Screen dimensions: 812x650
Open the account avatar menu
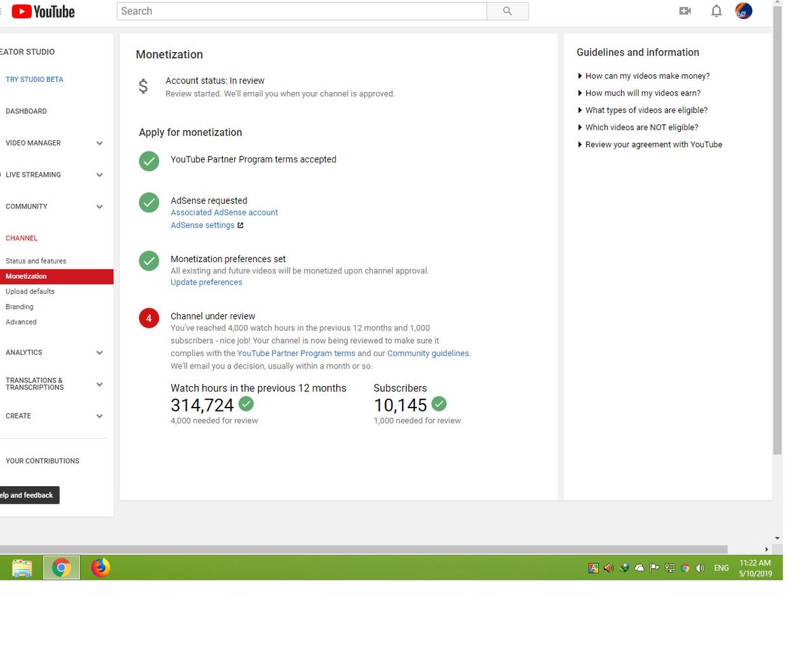744,11
